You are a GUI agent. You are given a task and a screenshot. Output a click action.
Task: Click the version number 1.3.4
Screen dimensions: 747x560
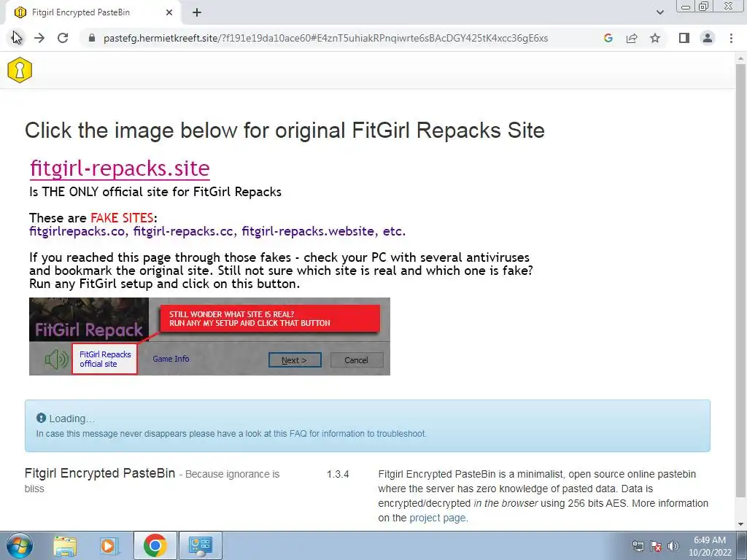(x=338, y=474)
